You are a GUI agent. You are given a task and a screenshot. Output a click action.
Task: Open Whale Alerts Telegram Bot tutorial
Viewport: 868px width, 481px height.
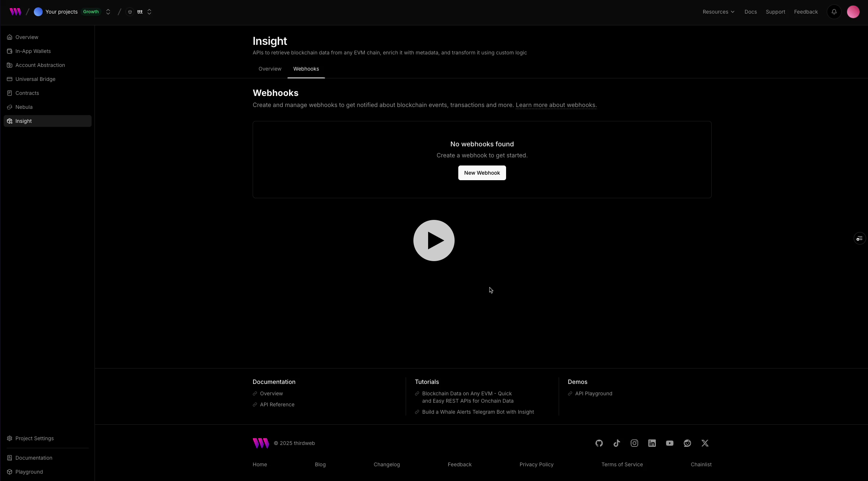click(478, 412)
